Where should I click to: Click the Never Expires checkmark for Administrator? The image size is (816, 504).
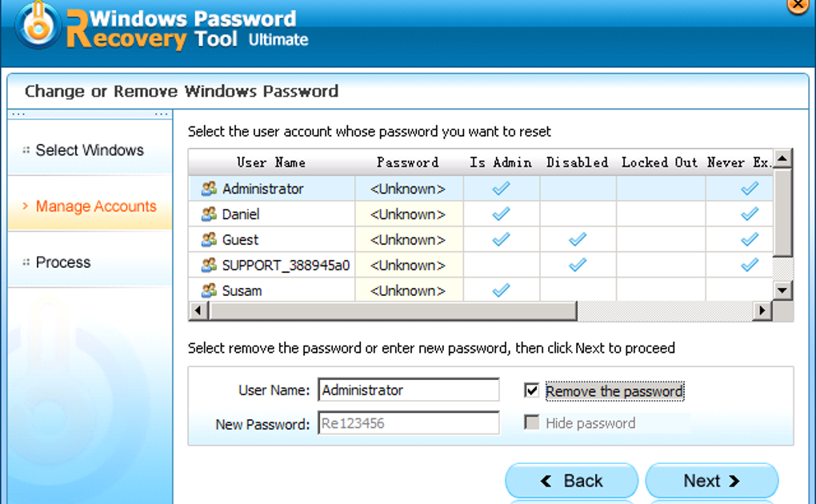[x=750, y=188]
